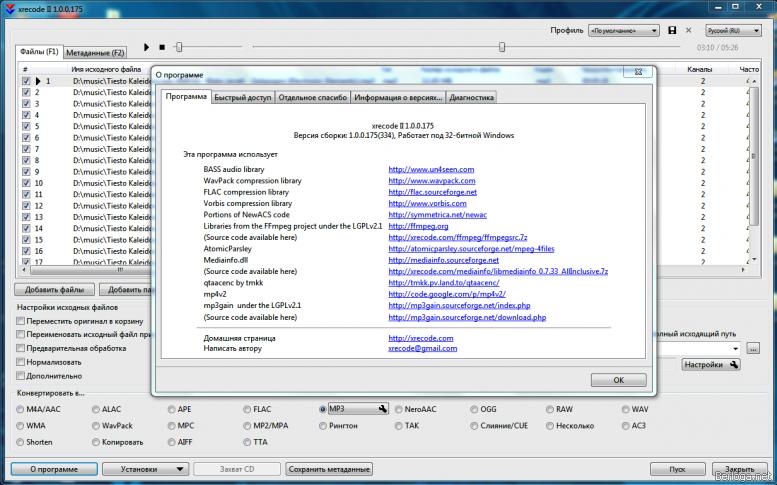Click the volume slider handle
Screen dimensions: 777x485
pyautogui.click(x=179, y=47)
